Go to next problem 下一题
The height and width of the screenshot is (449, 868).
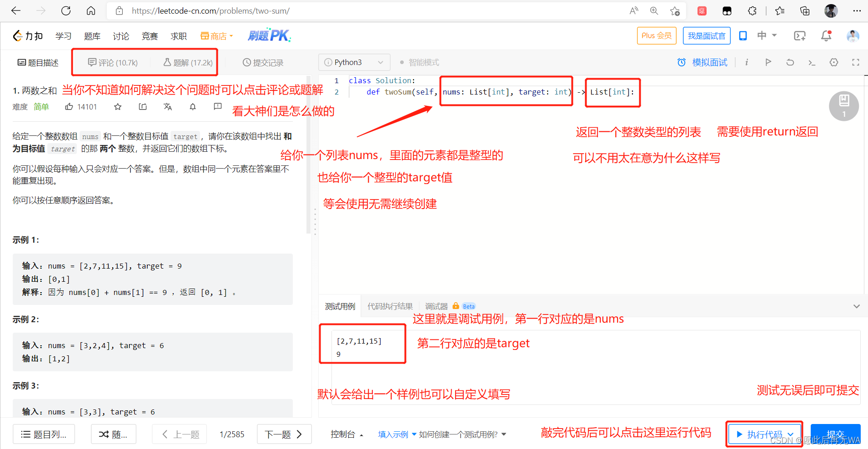point(284,434)
